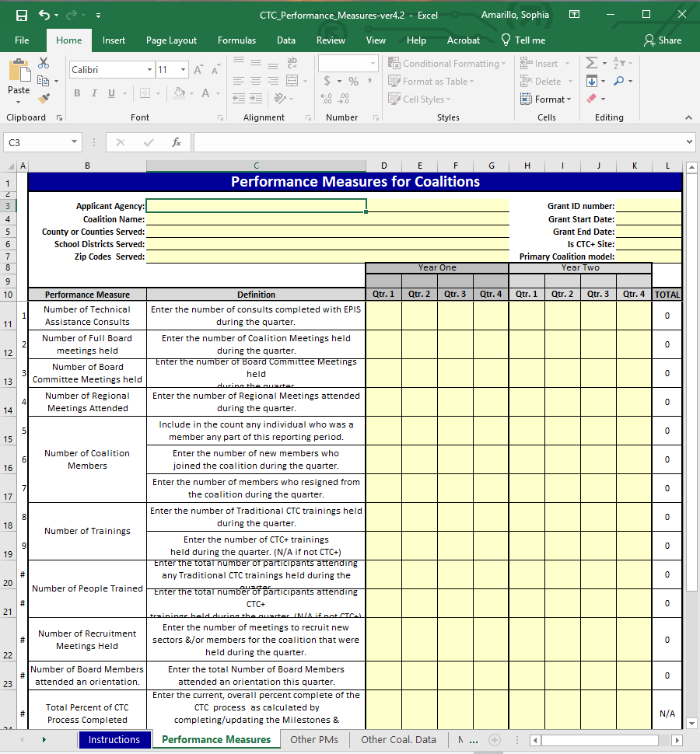Decrease font size with the smaller A icon
The image size is (700, 754).
215,70
